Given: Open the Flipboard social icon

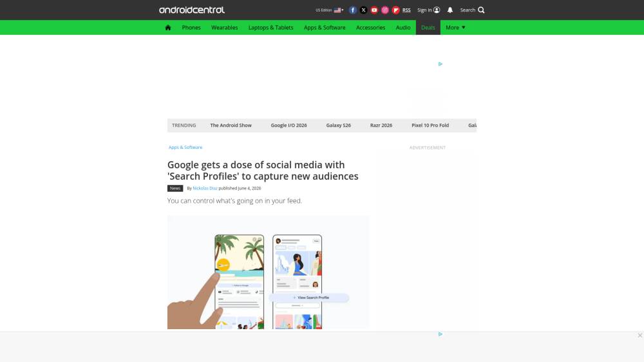Looking at the screenshot, I should [395, 10].
